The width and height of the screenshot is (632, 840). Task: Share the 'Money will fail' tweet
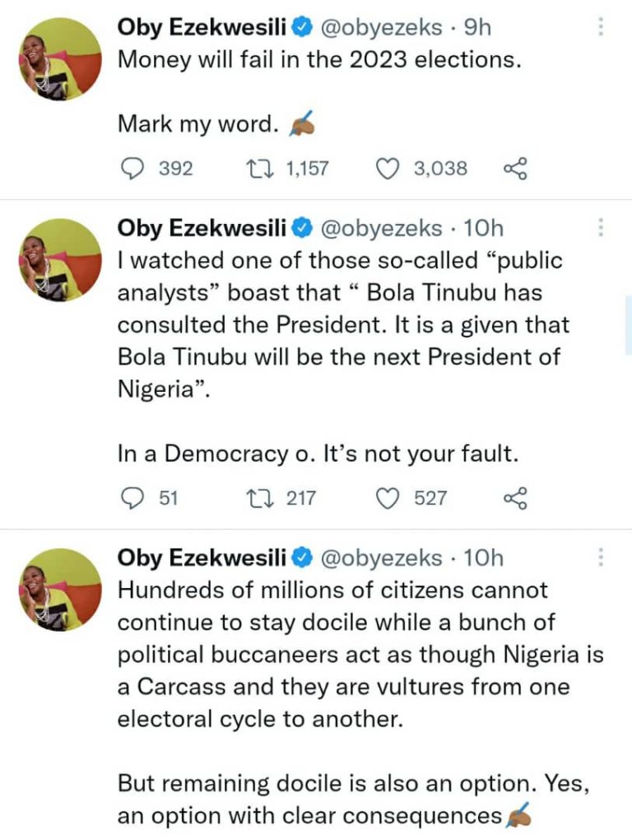514,170
